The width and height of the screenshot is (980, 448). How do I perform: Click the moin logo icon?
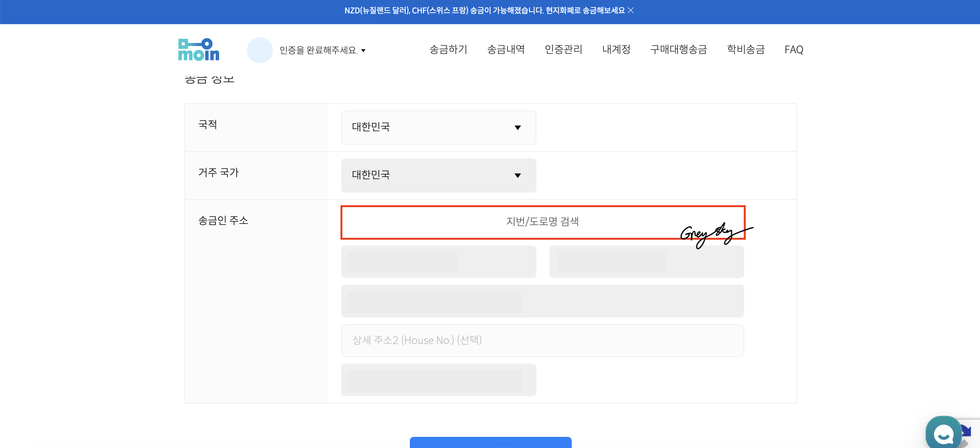pyautogui.click(x=199, y=50)
